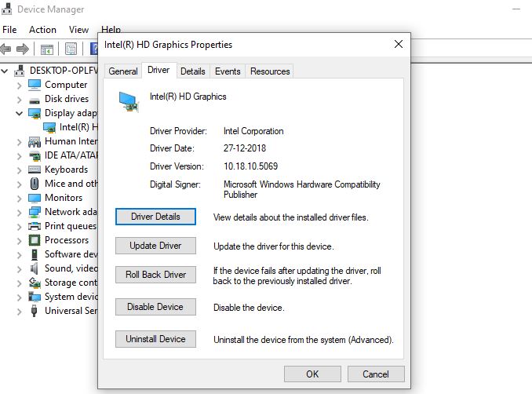Viewport: 532px width, 394px height.
Task: Click the Intel(R) HD Graphics device icon in dialog
Action: click(x=126, y=101)
